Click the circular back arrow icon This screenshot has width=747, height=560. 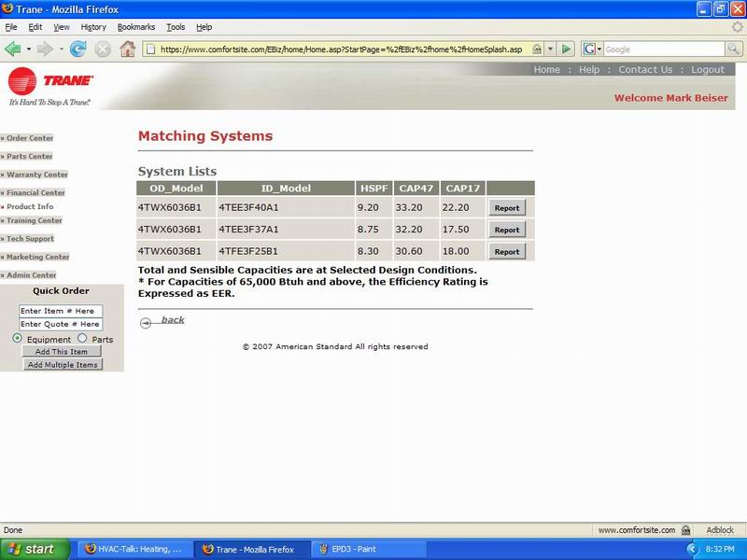[145, 323]
